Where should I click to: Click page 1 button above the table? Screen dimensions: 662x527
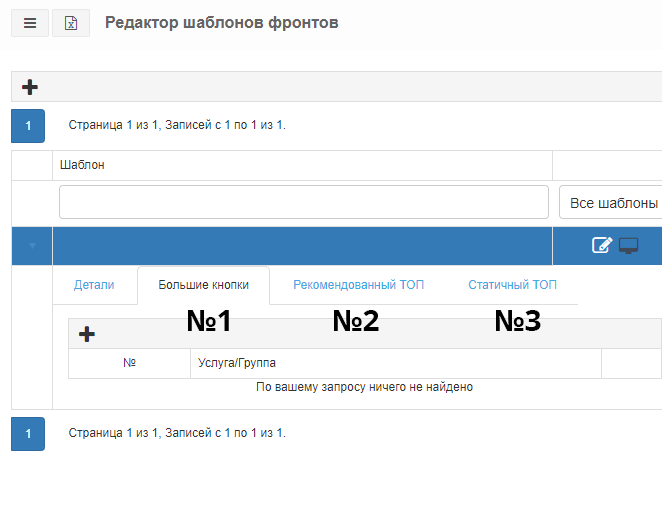(x=28, y=126)
